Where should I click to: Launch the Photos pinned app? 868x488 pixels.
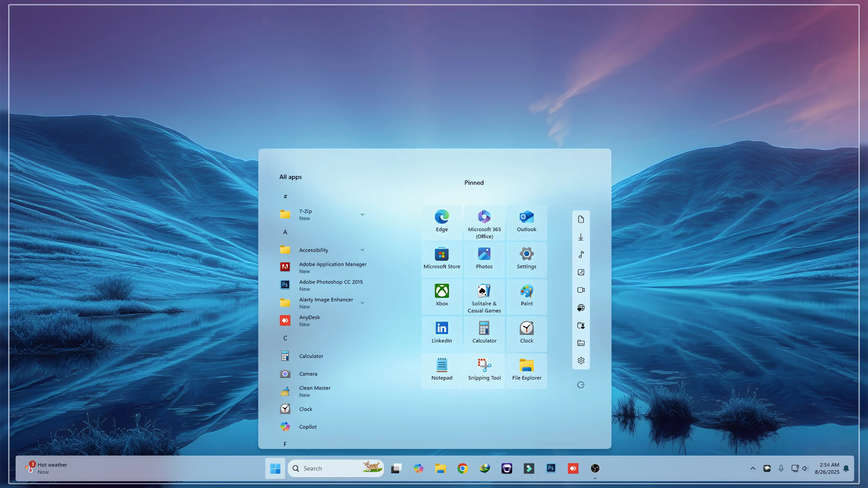pos(484,259)
